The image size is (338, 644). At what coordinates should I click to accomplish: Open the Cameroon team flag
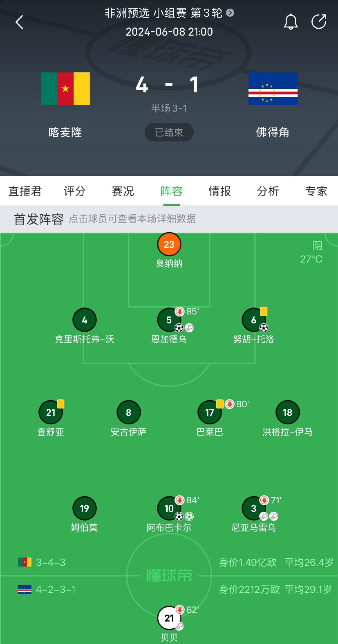(65, 89)
